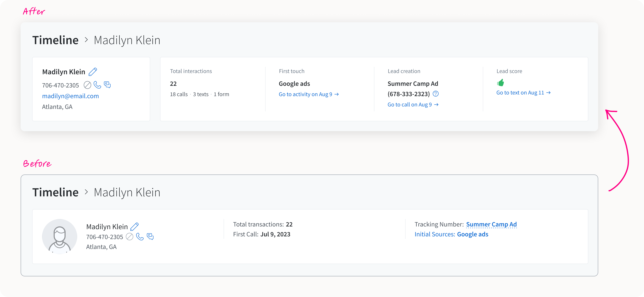Viewport: 644px width, 297px height.
Task: Open Summer Camp Ad tracking number link
Action: [491, 224]
